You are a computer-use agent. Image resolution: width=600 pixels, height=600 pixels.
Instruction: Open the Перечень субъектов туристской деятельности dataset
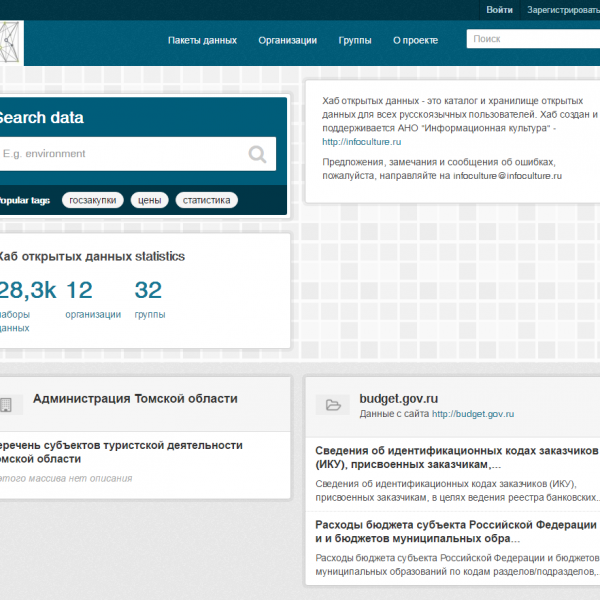point(121,452)
